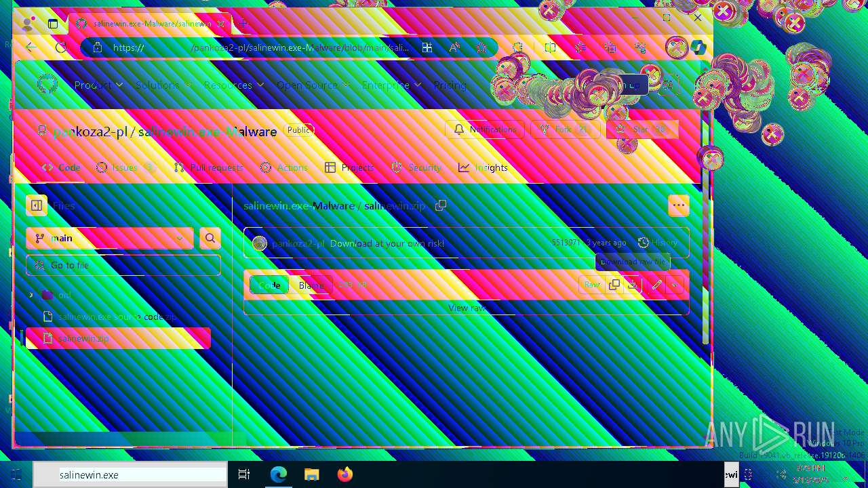This screenshot has width=868, height=488.
Task: Select salinewin.zip in the file tree
Action: point(118,338)
